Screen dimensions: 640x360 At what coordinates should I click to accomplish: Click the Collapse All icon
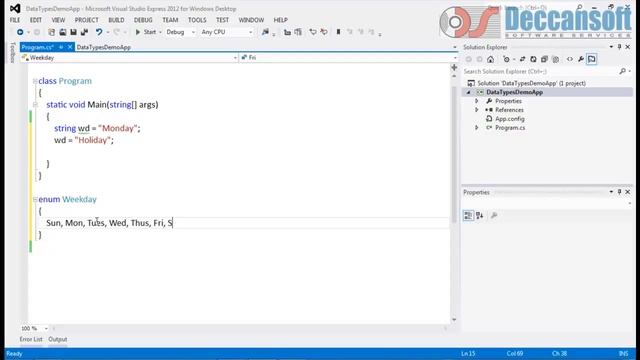click(544, 59)
